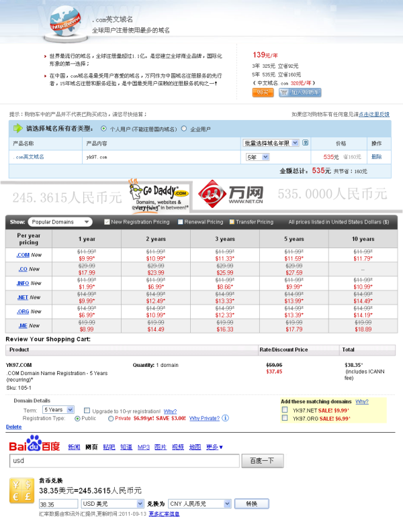Add to cart with 加入购物车 button

[x=300, y=93]
